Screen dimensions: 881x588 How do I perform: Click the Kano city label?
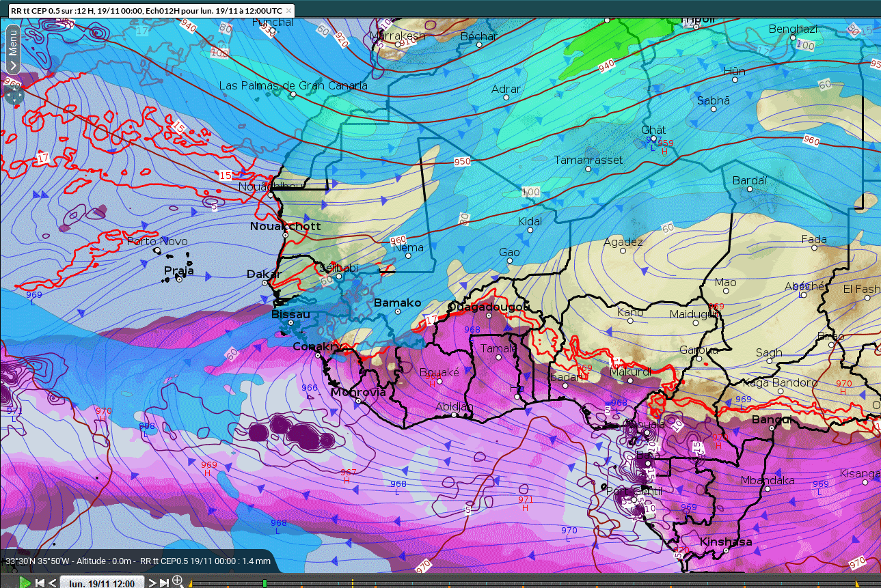click(x=630, y=312)
